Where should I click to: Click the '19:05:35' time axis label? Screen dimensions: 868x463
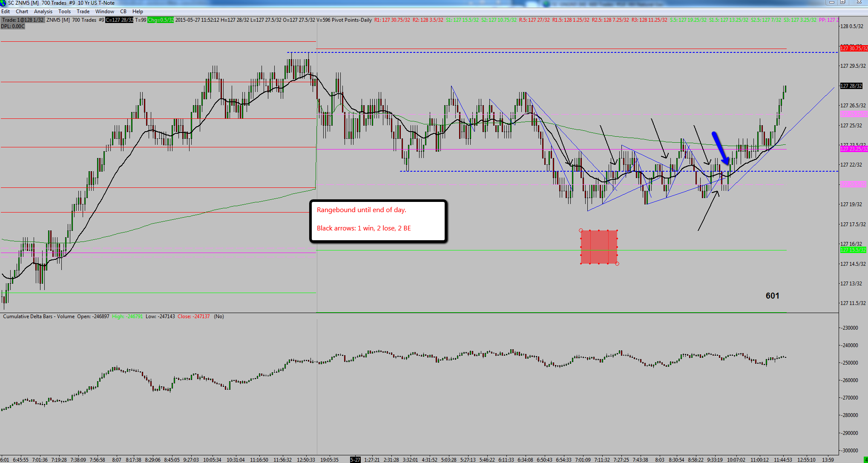point(330,460)
